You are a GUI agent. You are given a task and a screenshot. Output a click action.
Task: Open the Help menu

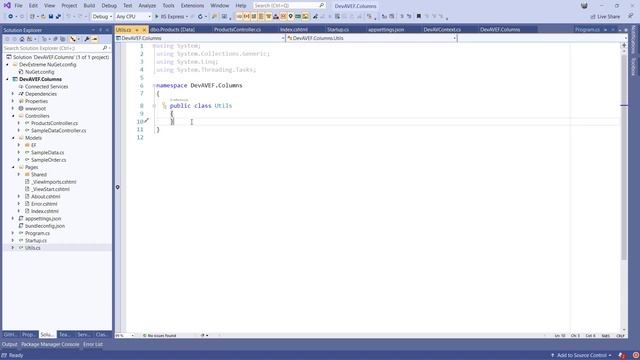click(x=241, y=6)
